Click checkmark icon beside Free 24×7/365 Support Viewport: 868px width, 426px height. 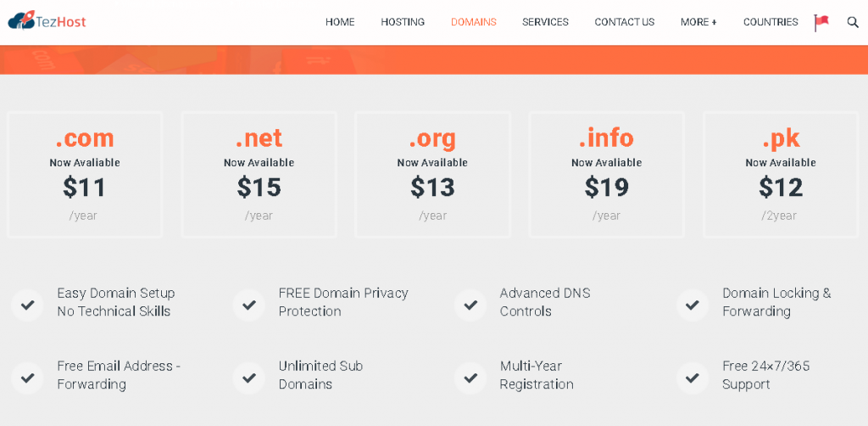coord(693,377)
